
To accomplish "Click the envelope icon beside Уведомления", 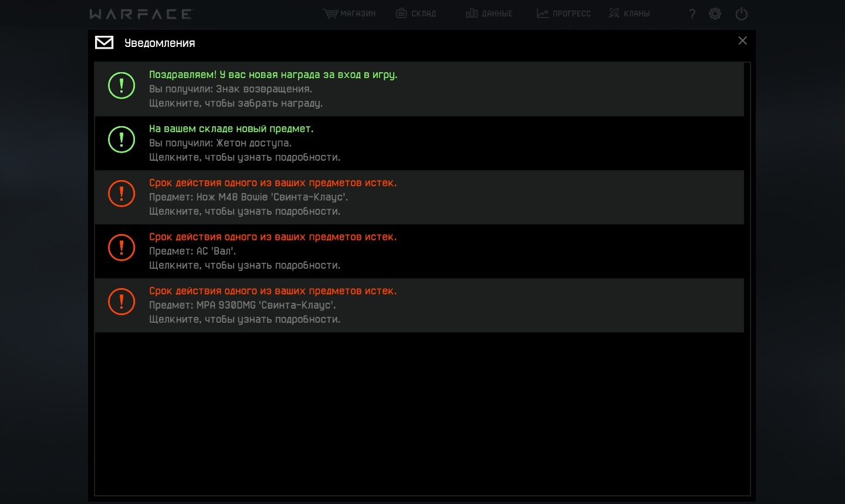I will click(x=104, y=42).
